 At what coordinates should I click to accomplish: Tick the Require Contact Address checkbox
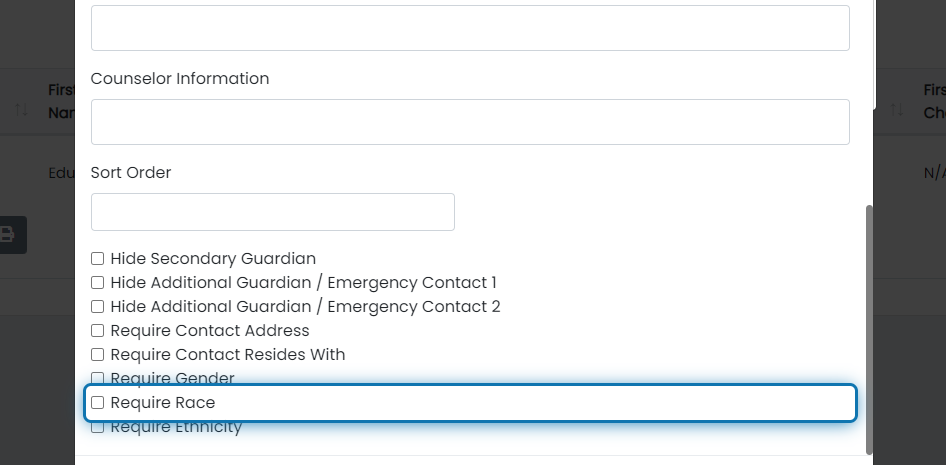98,331
